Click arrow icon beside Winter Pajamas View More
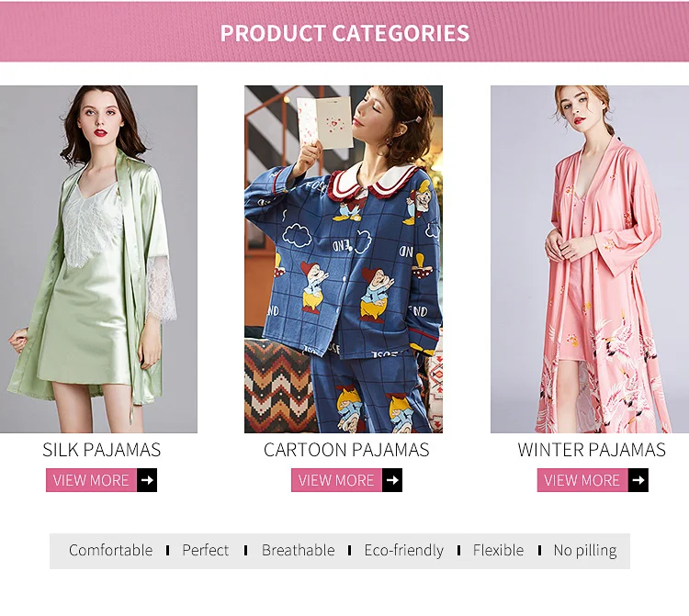Viewport: 689px width, 616px height. click(638, 480)
